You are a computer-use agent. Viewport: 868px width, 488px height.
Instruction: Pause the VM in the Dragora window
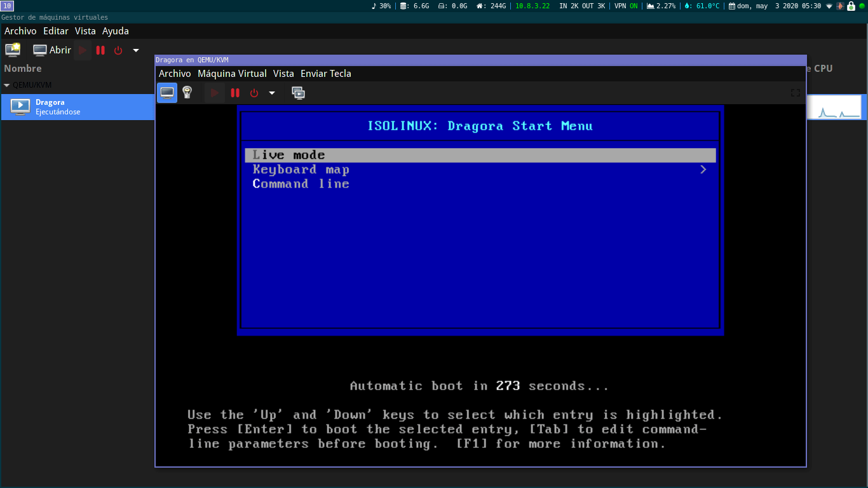(x=235, y=93)
